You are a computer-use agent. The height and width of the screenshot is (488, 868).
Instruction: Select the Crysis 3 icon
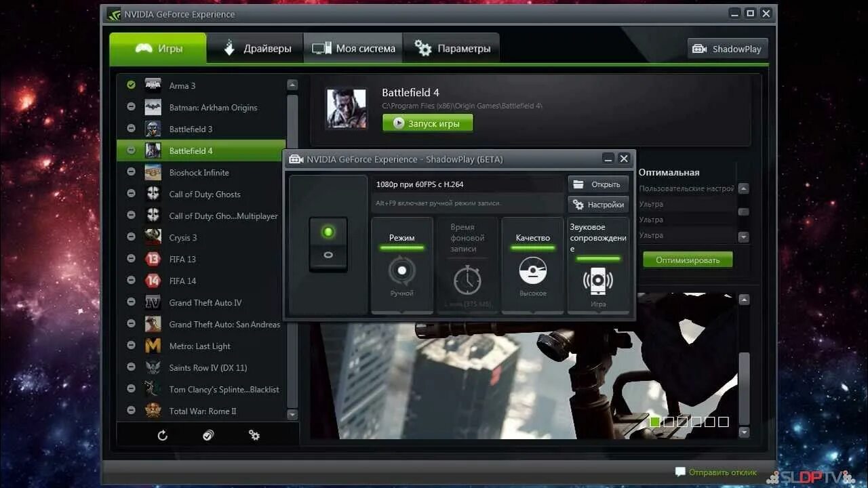click(153, 237)
